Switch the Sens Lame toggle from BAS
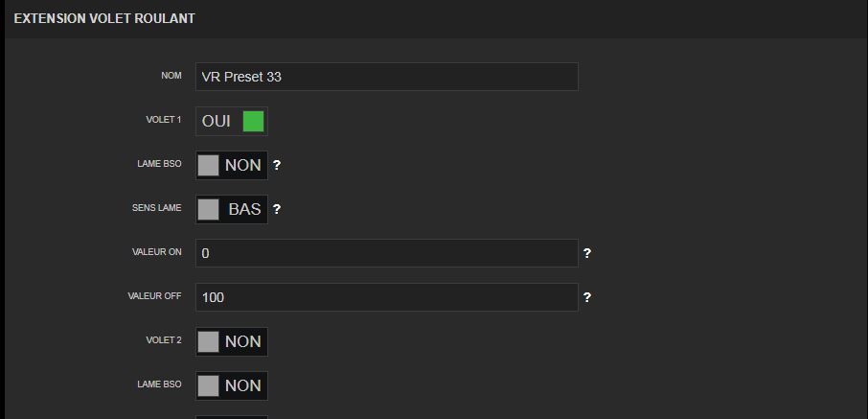Viewport: 868px width, 419px height. pos(232,209)
